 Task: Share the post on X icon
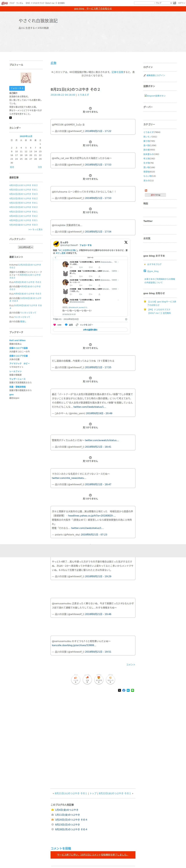click(x=120, y=690)
